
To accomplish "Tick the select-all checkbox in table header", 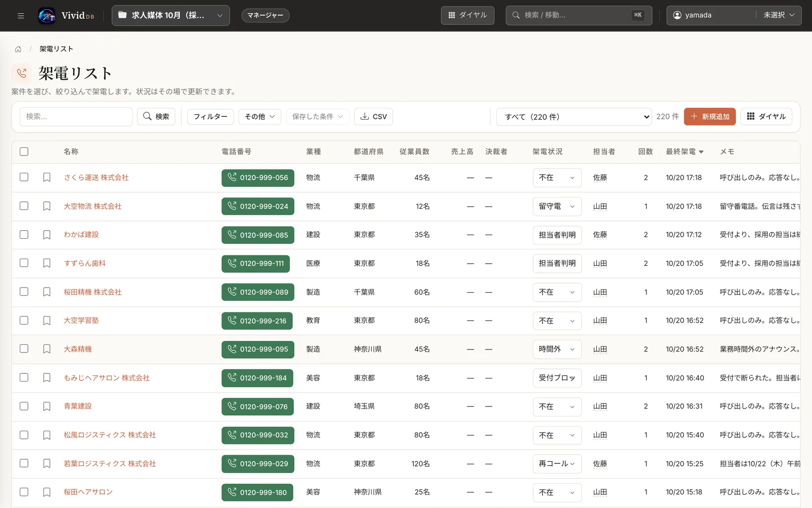I will pyautogui.click(x=24, y=151).
